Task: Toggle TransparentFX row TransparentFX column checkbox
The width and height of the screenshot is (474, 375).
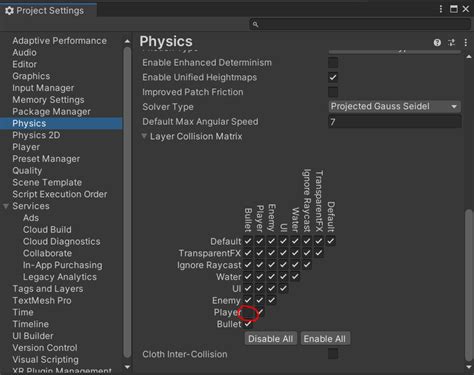Action: (x=319, y=253)
